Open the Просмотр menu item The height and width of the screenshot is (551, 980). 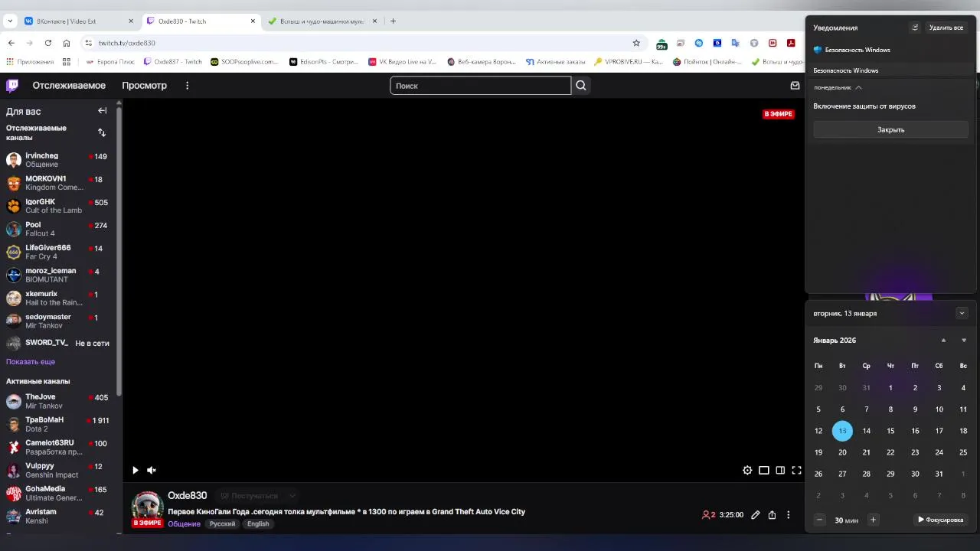(144, 86)
